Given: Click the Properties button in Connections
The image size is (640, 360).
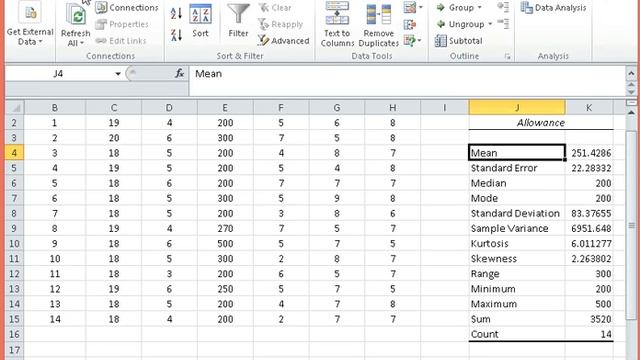Looking at the screenshot, I should click(122, 24).
